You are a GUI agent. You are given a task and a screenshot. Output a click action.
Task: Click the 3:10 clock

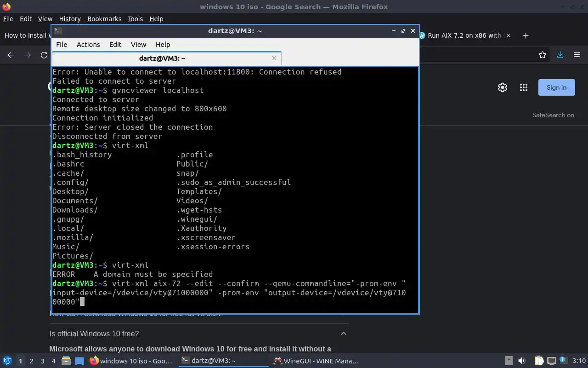pos(579,361)
